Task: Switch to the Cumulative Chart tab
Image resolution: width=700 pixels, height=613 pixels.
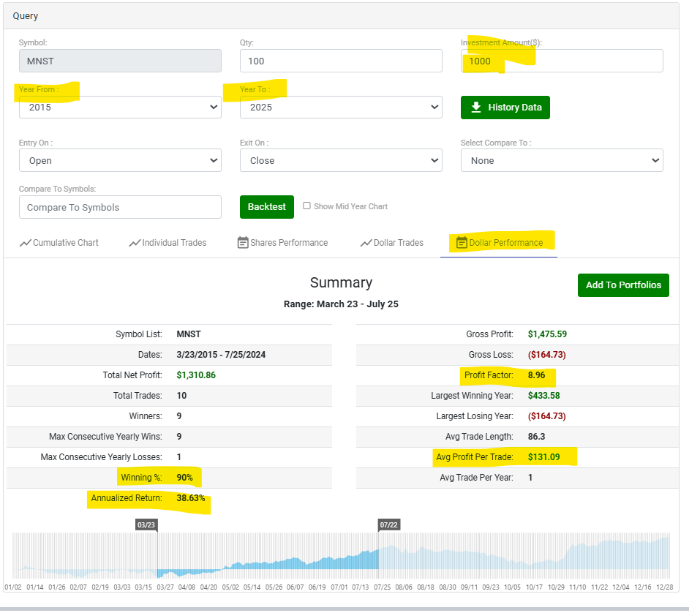Action: pos(59,243)
